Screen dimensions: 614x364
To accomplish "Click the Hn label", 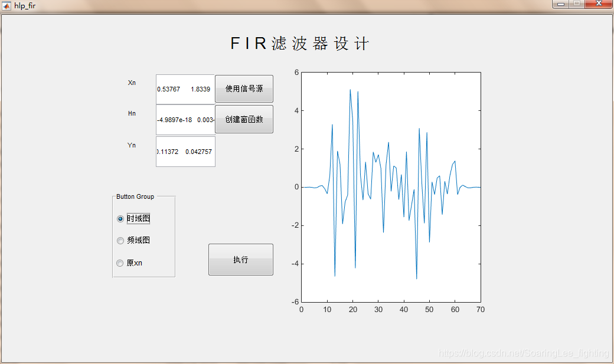I will (132, 113).
